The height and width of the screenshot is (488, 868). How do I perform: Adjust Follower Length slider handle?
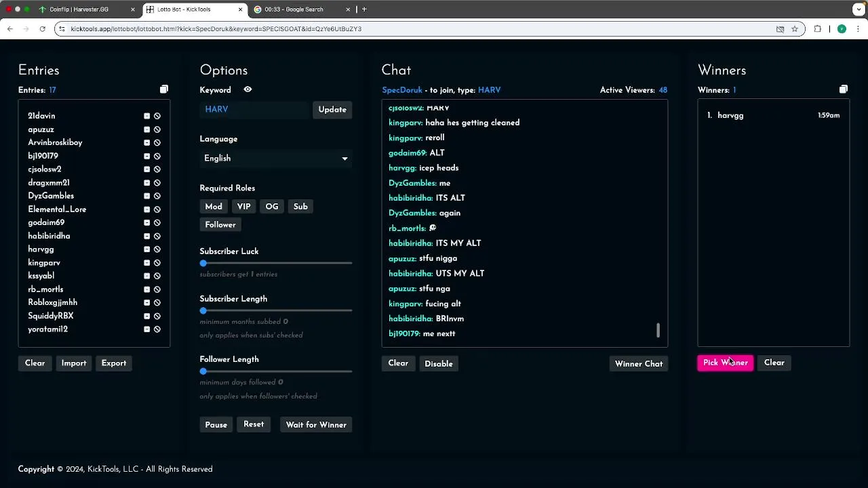[203, 371]
